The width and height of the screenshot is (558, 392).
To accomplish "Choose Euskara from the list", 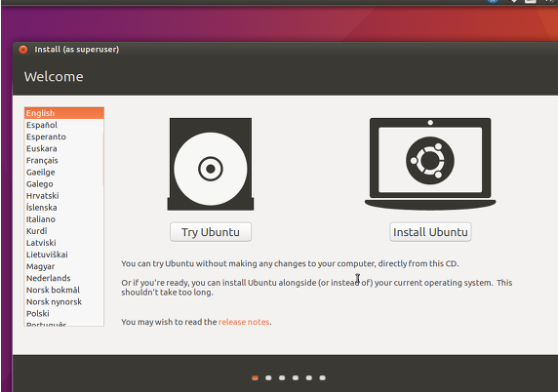I will pos(64,148).
